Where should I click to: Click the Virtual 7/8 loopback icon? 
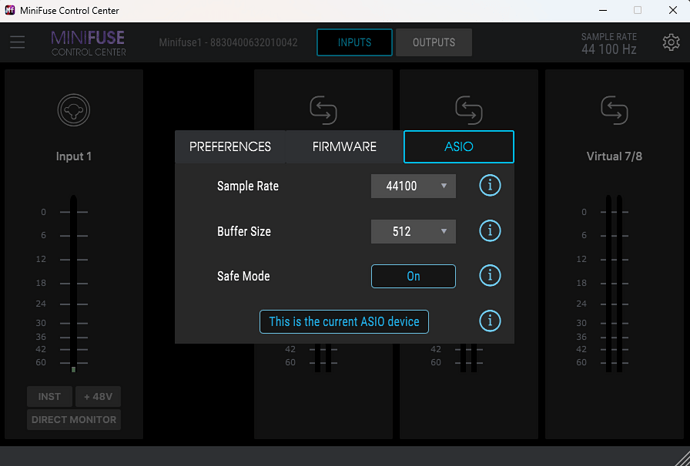[x=614, y=110]
